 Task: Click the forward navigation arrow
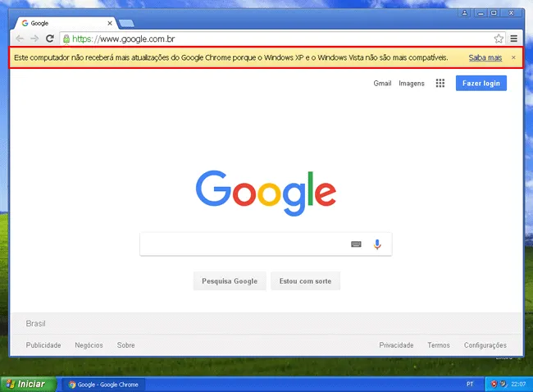pos(34,39)
